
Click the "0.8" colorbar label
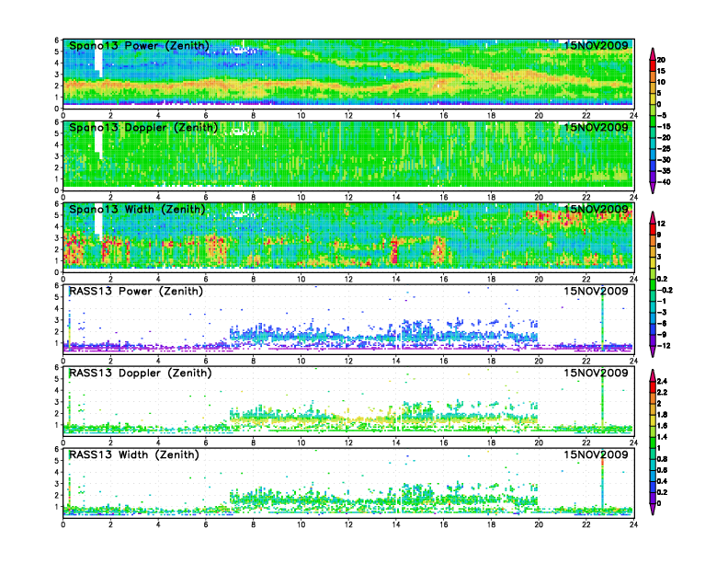click(662, 459)
